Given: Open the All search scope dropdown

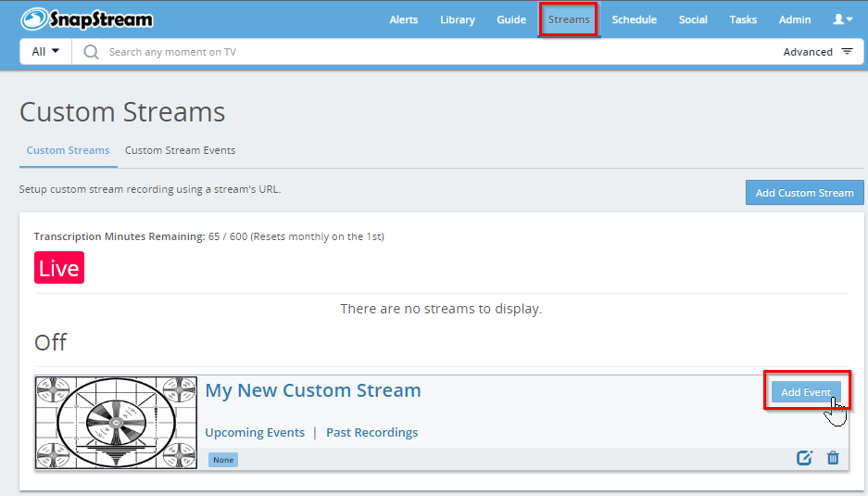Looking at the screenshot, I should tap(45, 52).
